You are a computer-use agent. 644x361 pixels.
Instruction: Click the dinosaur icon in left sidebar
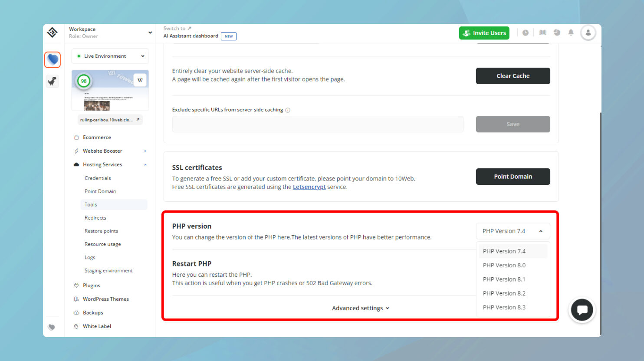pyautogui.click(x=52, y=81)
